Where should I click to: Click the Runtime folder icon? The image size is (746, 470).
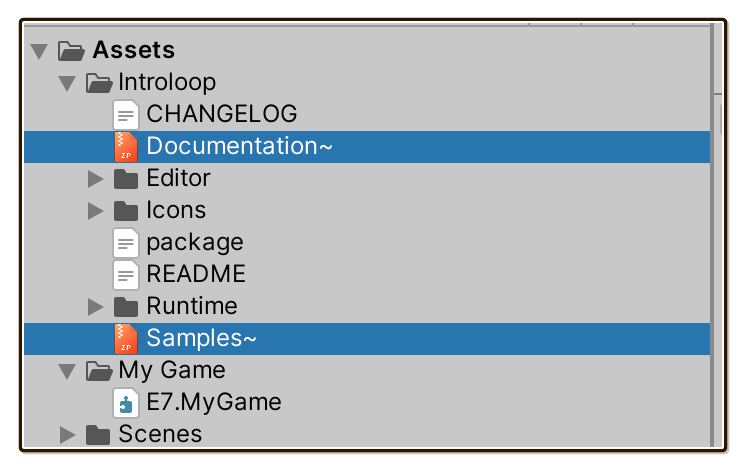[126, 307]
